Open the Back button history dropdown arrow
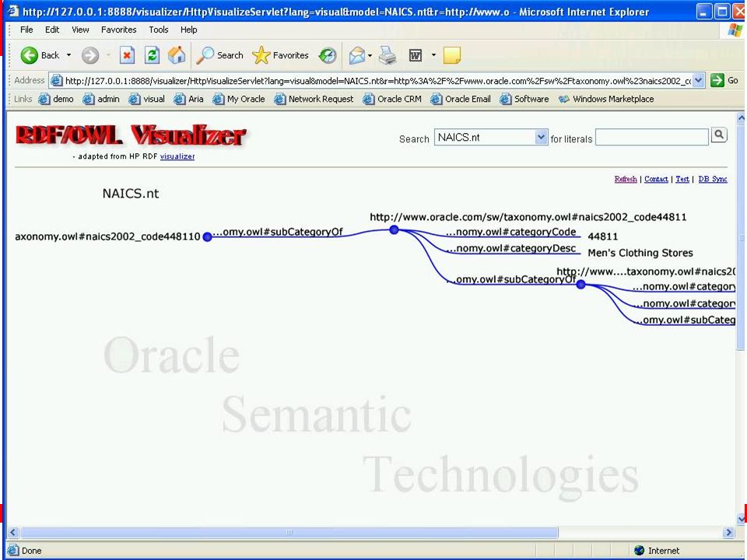Viewport: 747px width, 560px height. coord(68,55)
